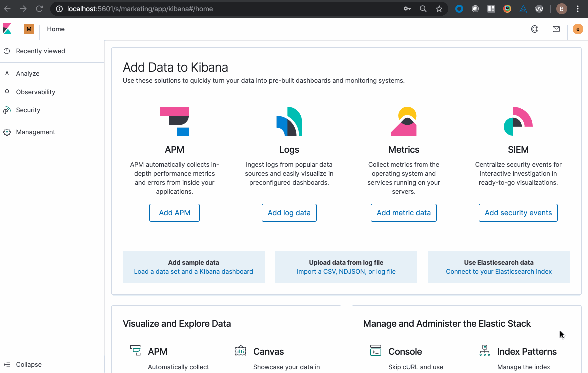This screenshot has width=588, height=373.
Task: Collapse the side navigation
Action: coord(51,364)
